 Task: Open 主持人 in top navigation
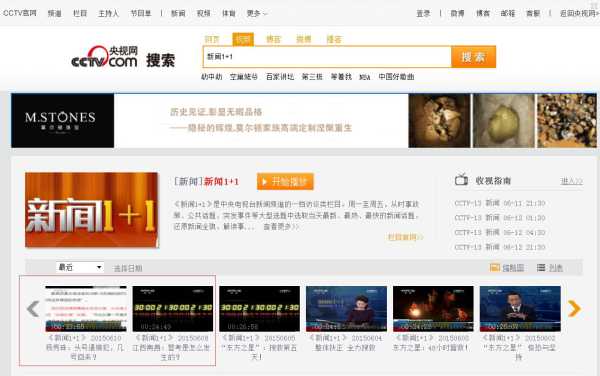click(x=109, y=14)
